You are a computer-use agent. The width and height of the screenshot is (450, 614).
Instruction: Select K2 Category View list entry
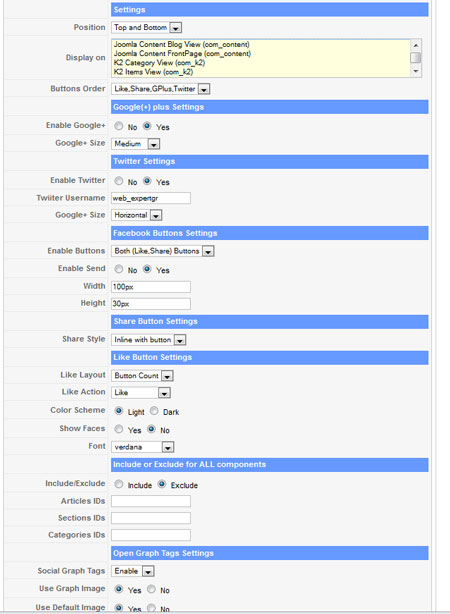(159, 63)
